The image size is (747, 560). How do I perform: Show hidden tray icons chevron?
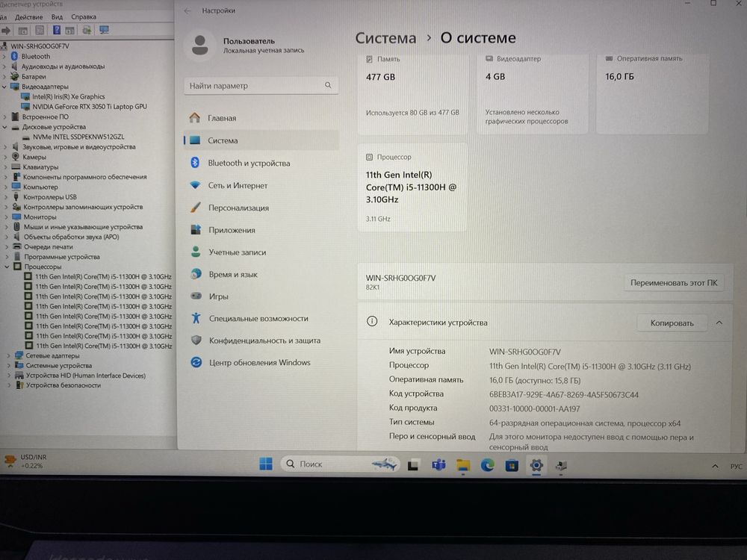point(715,466)
